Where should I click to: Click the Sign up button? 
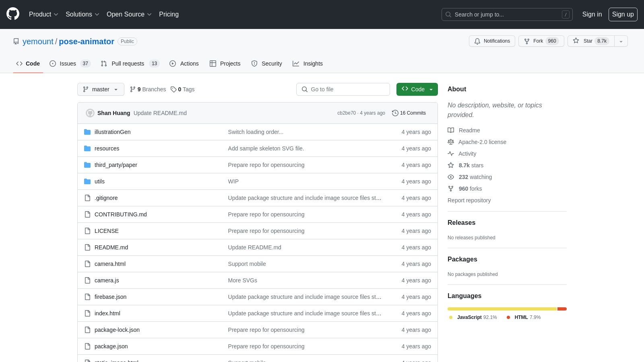coord(623,14)
